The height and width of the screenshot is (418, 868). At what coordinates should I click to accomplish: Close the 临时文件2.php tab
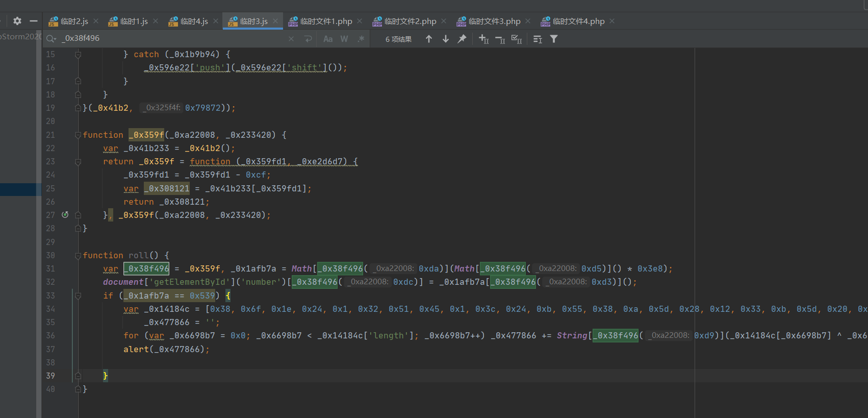click(x=444, y=21)
